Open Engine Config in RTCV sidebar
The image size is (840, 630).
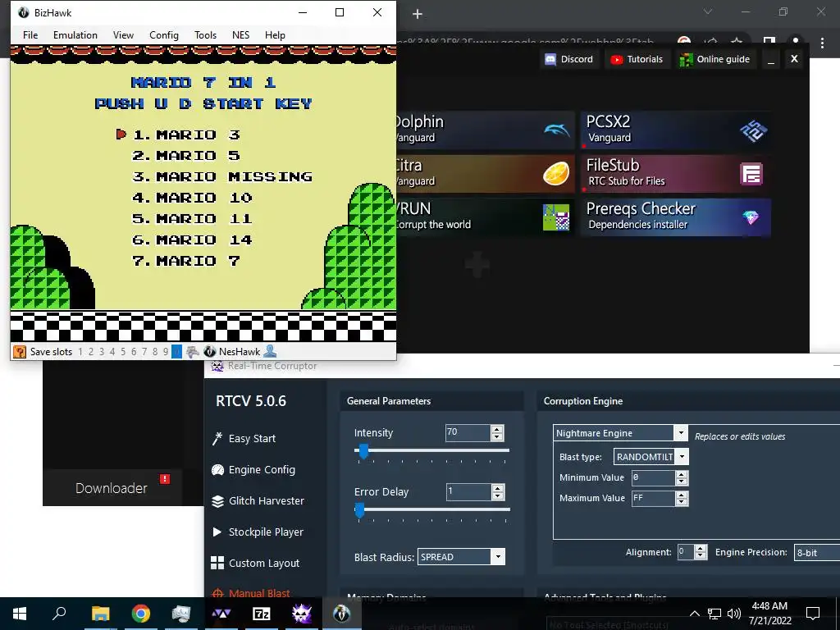[253, 470]
